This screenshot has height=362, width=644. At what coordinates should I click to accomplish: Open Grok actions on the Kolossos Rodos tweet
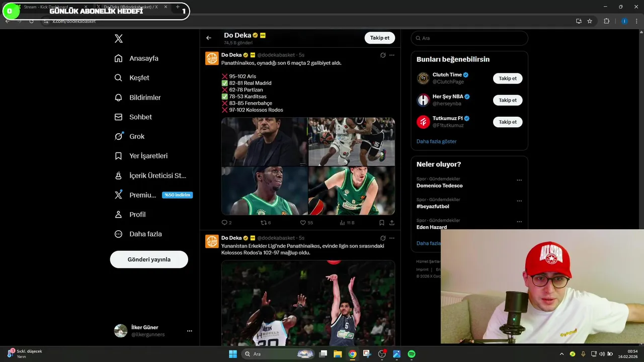click(x=383, y=238)
